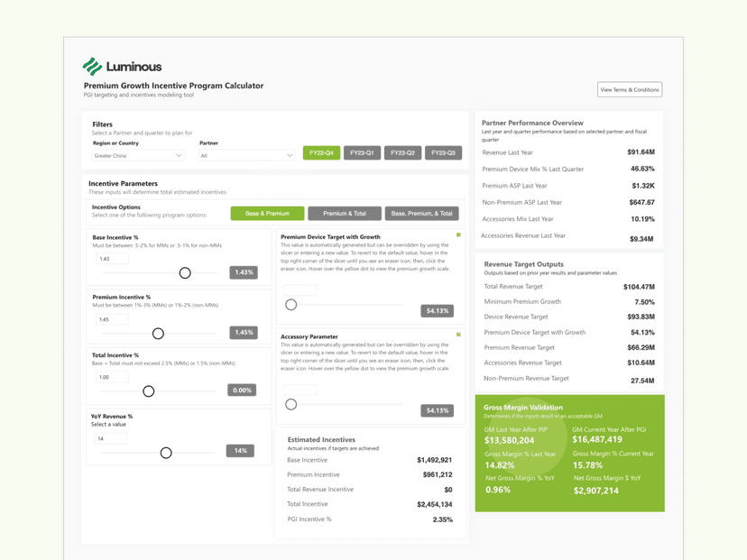
Task: Expand the Partner dropdown
Action: tap(246, 156)
